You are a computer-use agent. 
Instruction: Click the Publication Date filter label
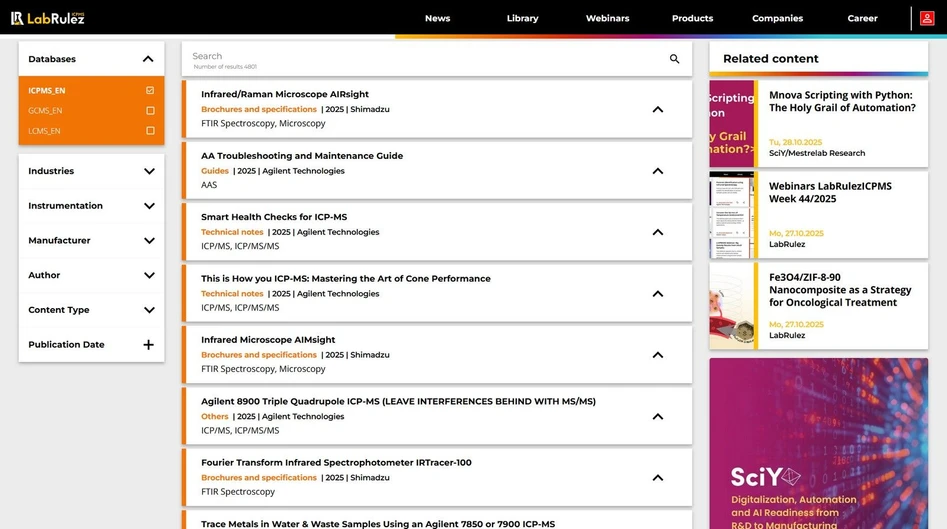tap(66, 345)
